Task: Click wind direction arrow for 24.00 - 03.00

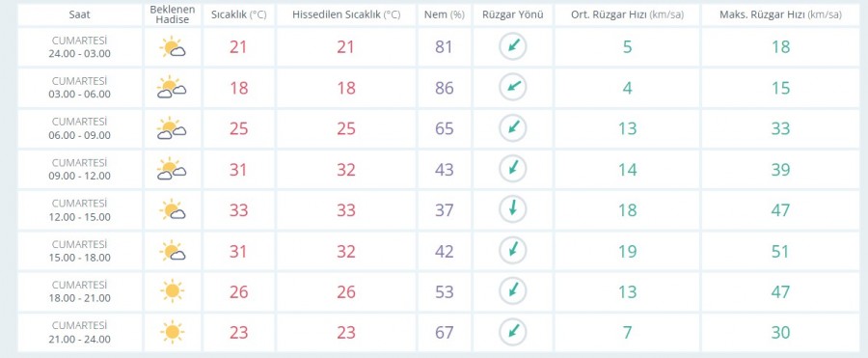Action: (x=513, y=46)
